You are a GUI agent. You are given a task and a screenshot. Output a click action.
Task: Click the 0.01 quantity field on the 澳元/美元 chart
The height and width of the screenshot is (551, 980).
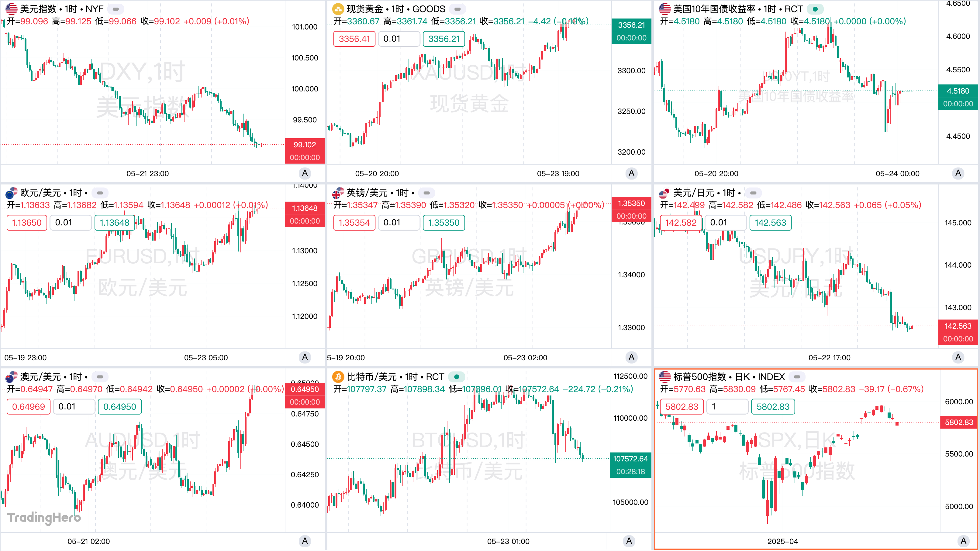tap(74, 407)
